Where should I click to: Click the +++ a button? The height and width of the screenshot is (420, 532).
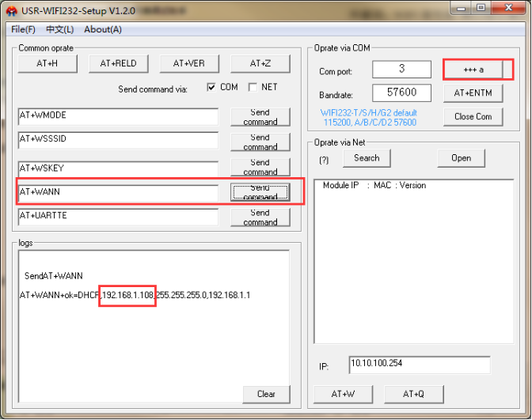[x=473, y=70]
